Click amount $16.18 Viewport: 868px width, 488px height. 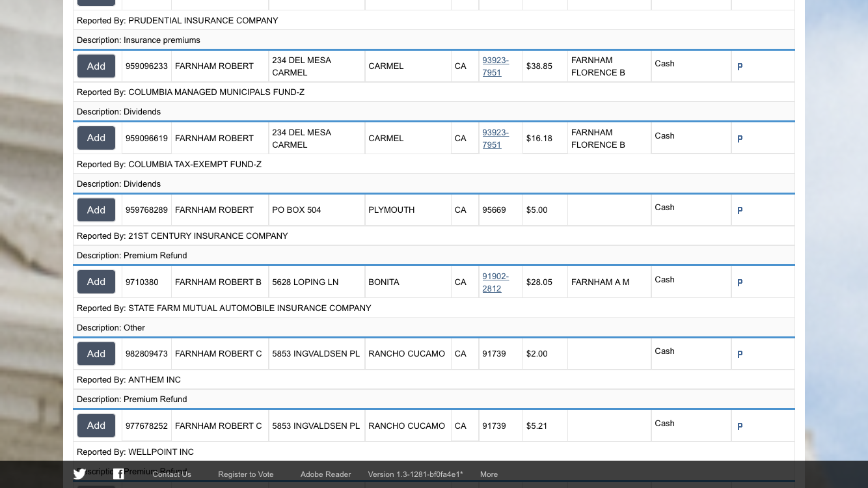(539, 138)
